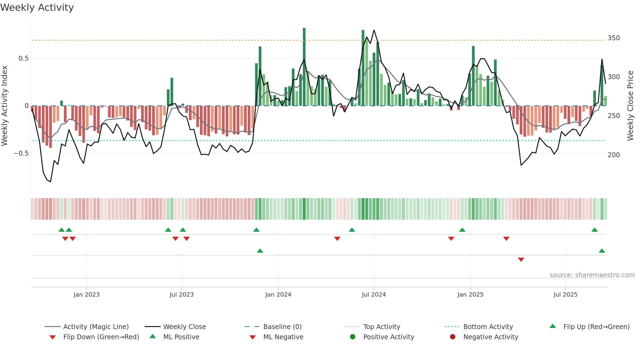The height and width of the screenshot is (362, 644).
Task: Click the Weekly Close Price axis title
Action: (630, 106)
